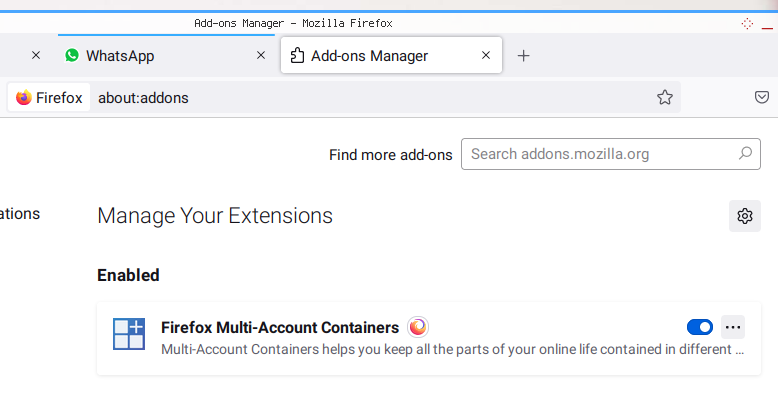The width and height of the screenshot is (778, 412).
Task: Click the red dotted icon in the title bar
Action: 747,23
